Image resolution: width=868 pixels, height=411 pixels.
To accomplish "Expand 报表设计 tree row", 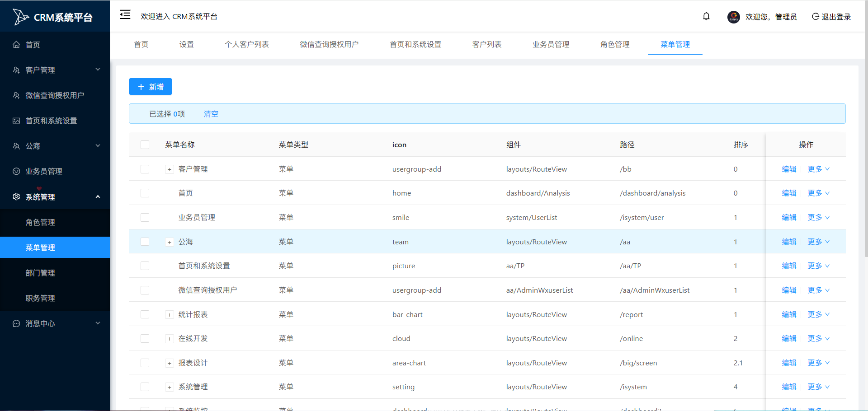I will pyautogui.click(x=170, y=363).
